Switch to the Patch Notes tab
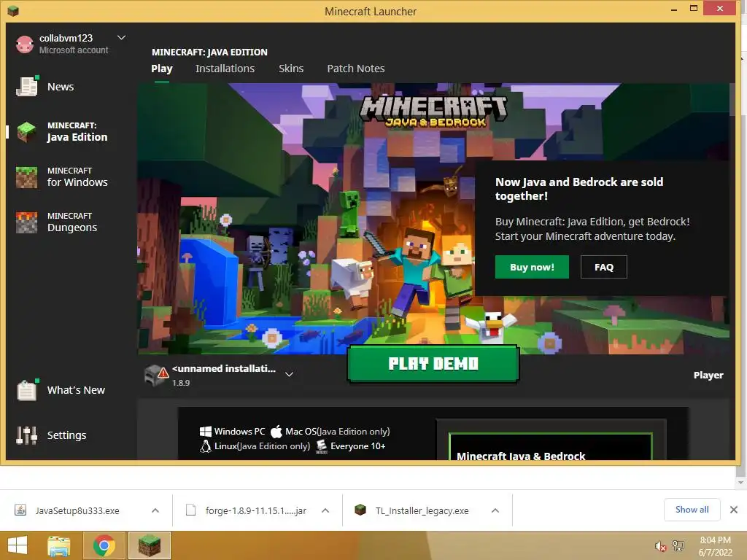This screenshot has height=560, width=747. (x=356, y=69)
